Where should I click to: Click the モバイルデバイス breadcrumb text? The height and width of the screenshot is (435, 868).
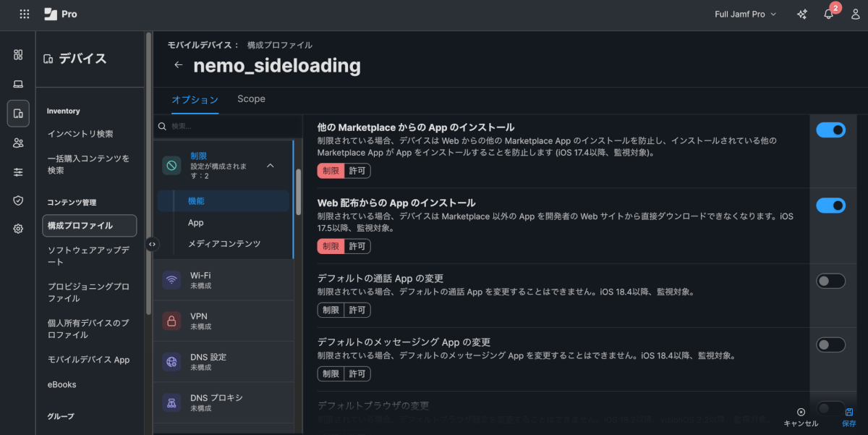[x=199, y=45]
